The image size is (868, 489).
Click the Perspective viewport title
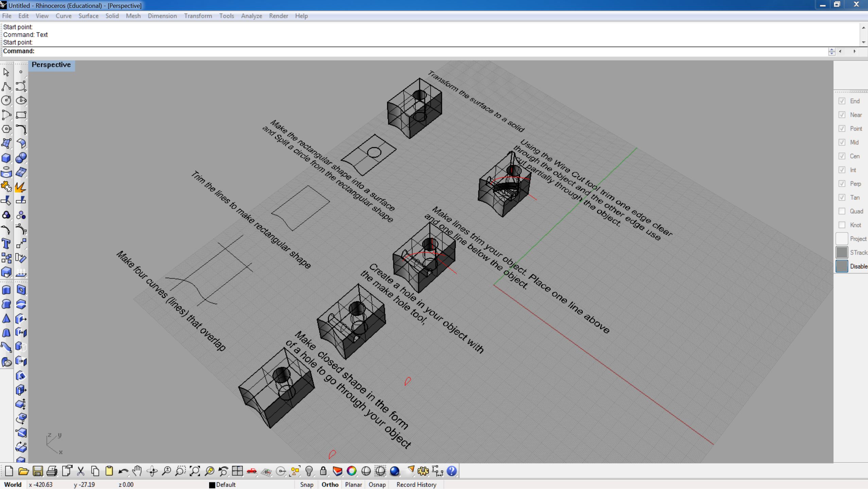click(x=51, y=65)
